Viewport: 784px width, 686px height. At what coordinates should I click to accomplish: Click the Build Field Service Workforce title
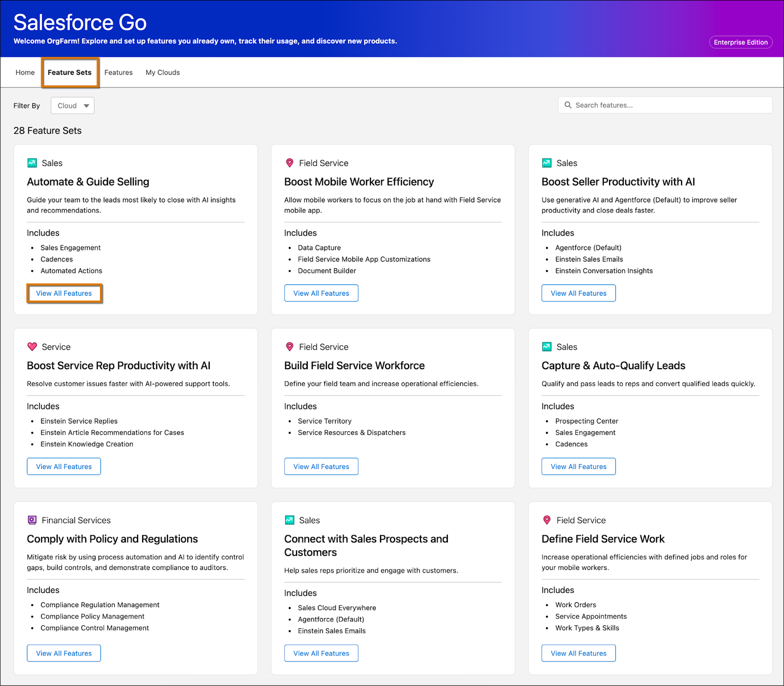pos(354,365)
